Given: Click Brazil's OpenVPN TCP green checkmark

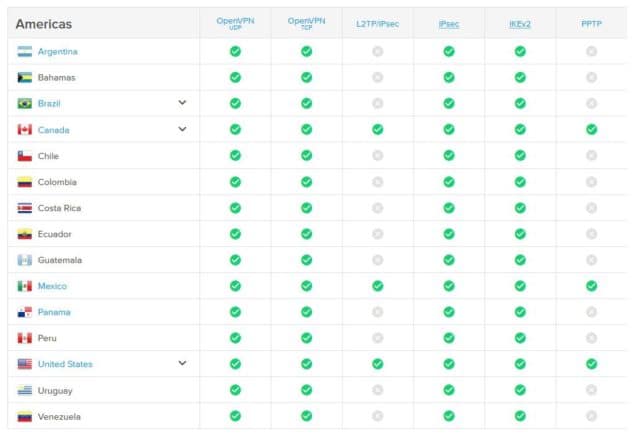Looking at the screenshot, I should pyautogui.click(x=307, y=104).
